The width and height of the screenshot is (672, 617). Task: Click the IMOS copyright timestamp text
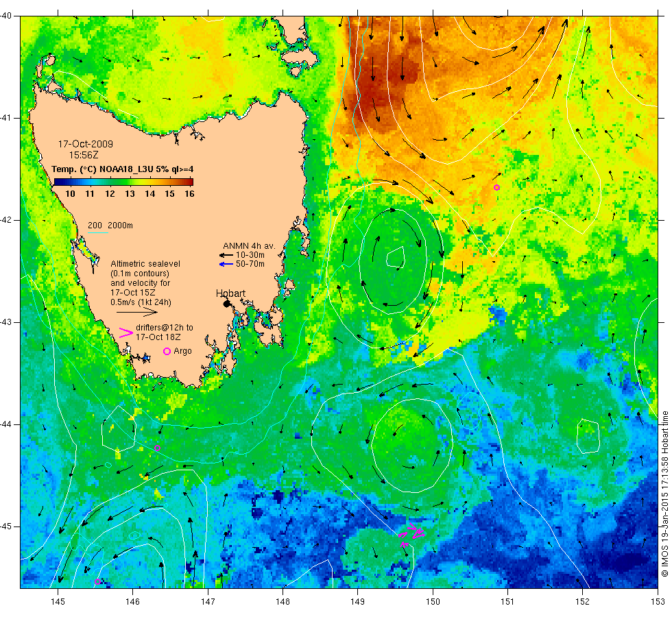[x=664, y=493]
